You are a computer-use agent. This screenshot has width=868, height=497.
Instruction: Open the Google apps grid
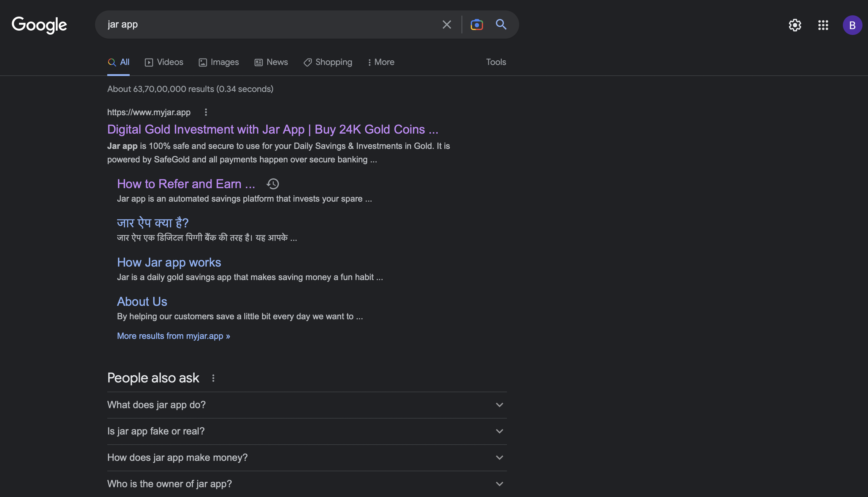click(x=823, y=25)
